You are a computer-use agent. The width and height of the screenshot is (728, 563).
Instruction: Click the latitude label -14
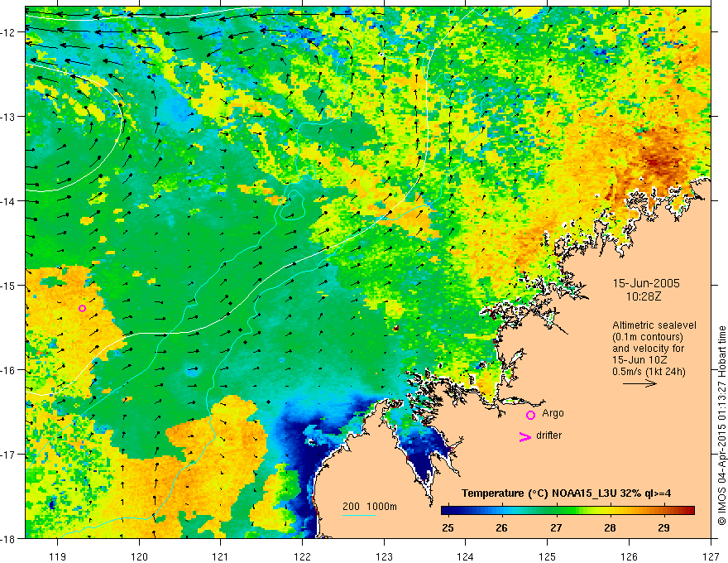pos(9,201)
